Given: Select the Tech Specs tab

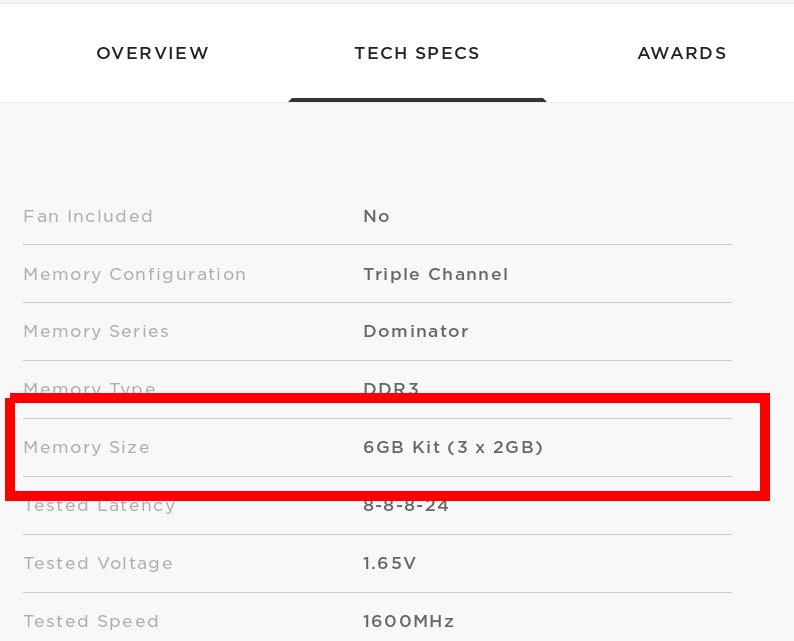Looking at the screenshot, I should point(417,53).
